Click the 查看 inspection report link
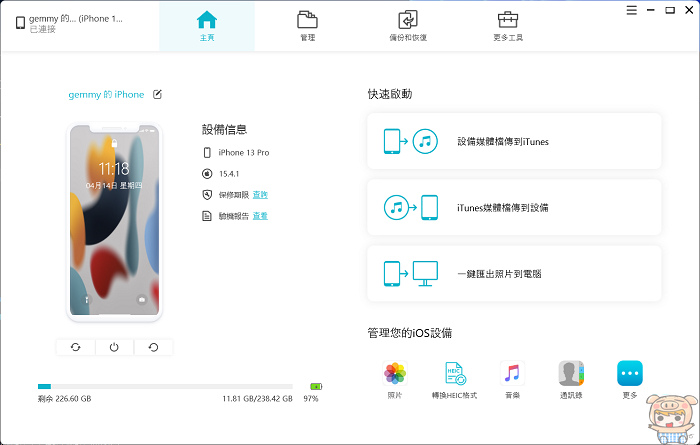700x445 pixels. tap(260, 215)
